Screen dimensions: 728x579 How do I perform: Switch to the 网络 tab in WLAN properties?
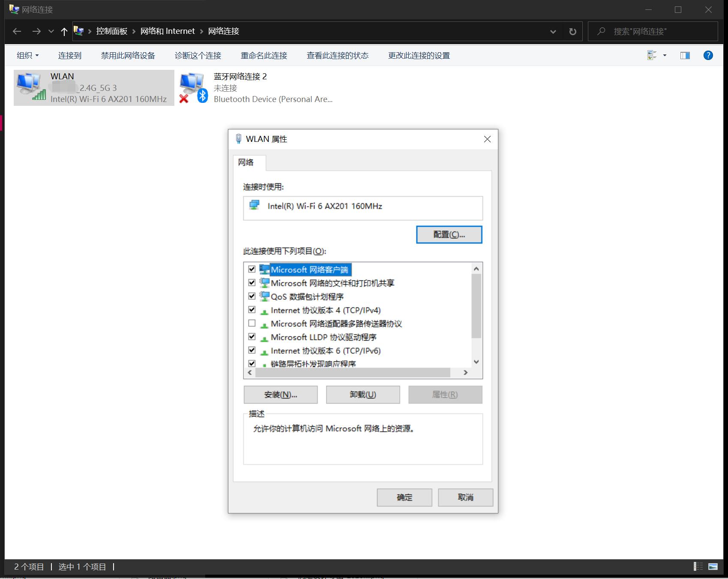pyautogui.click(x=246, y=162)
